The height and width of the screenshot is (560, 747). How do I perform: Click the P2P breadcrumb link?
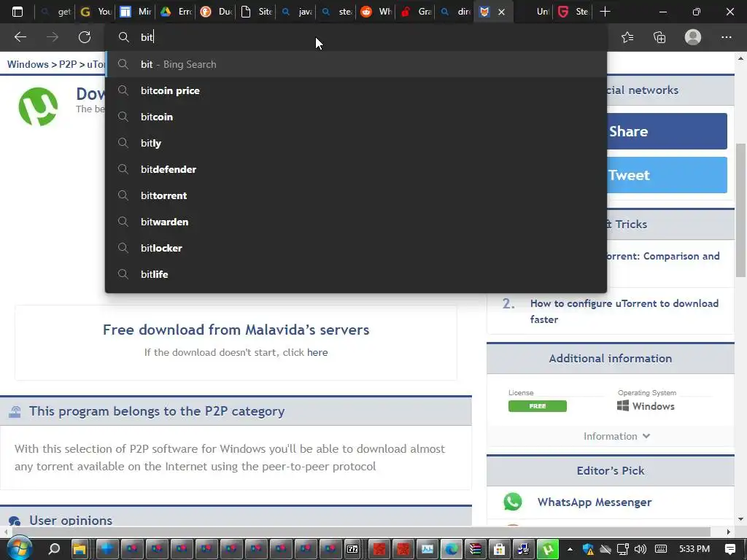(x=68, y=64)
